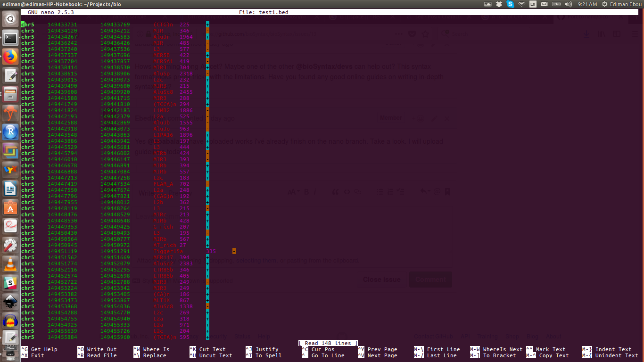Launch Inkscape from the dock
This screenshot has width=644, height=362.
click(10, 302)
